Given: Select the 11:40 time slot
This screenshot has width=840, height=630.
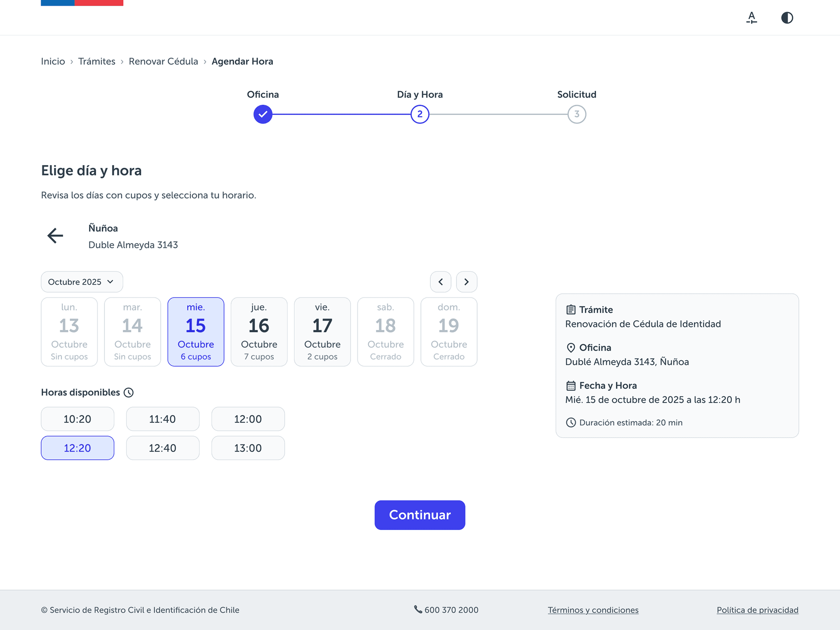Looking at the screenshot, I should click(163, 419).
